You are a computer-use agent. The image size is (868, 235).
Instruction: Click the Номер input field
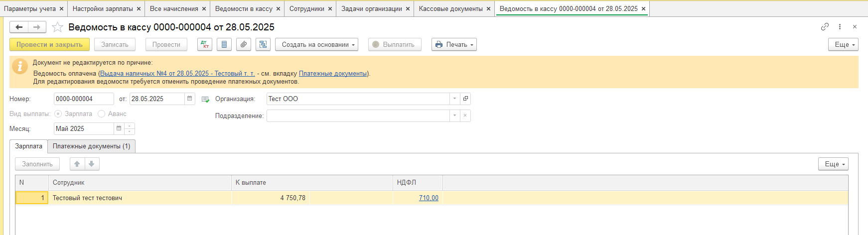[83, 99]
